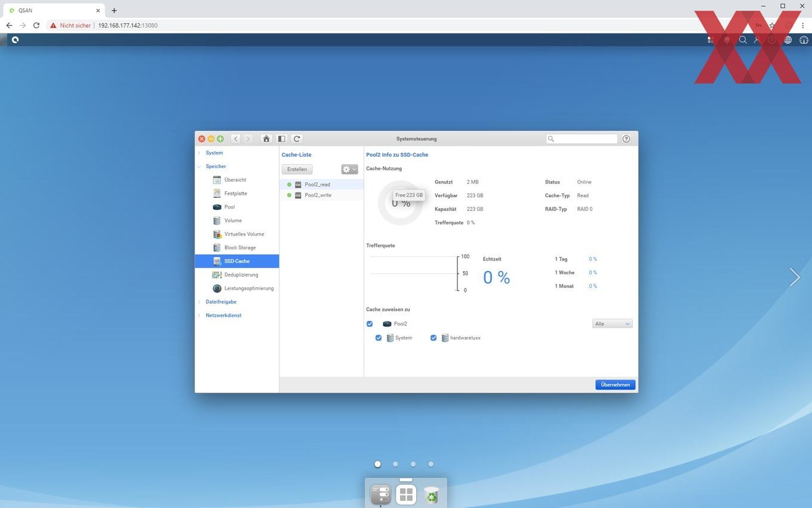Open the recycle bin dock icon
Screen dimensions: 812x508
click(x=431, y=495)
